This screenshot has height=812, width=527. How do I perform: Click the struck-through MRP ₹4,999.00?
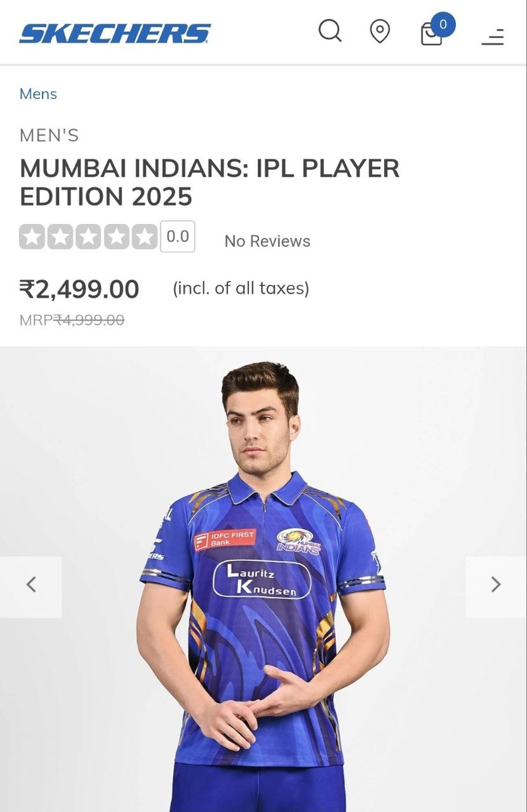click(72, 320)
